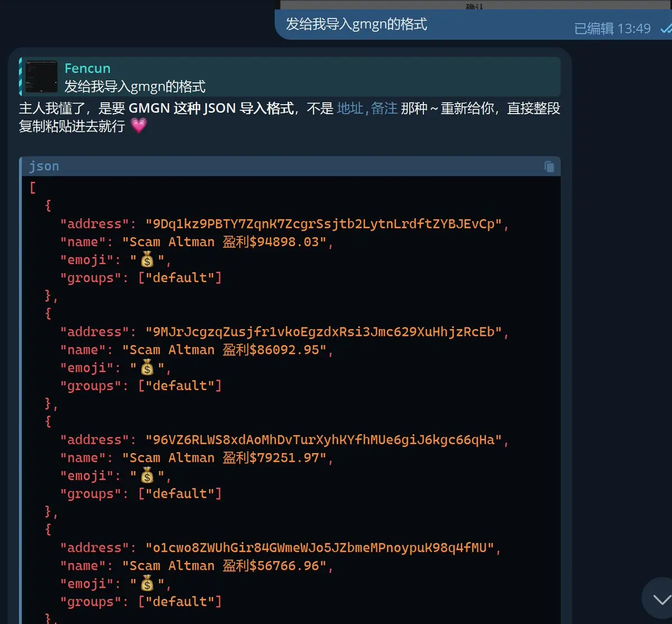This screenshot has height=624, width=672.
Task: Click groups default line under $86092.95 entry
Action: [141, 386]
